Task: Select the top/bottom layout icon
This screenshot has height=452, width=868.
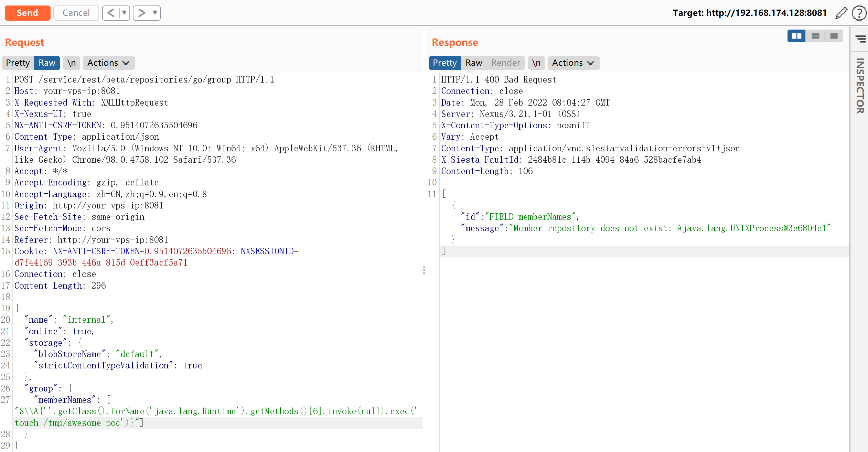Action: 815,36
